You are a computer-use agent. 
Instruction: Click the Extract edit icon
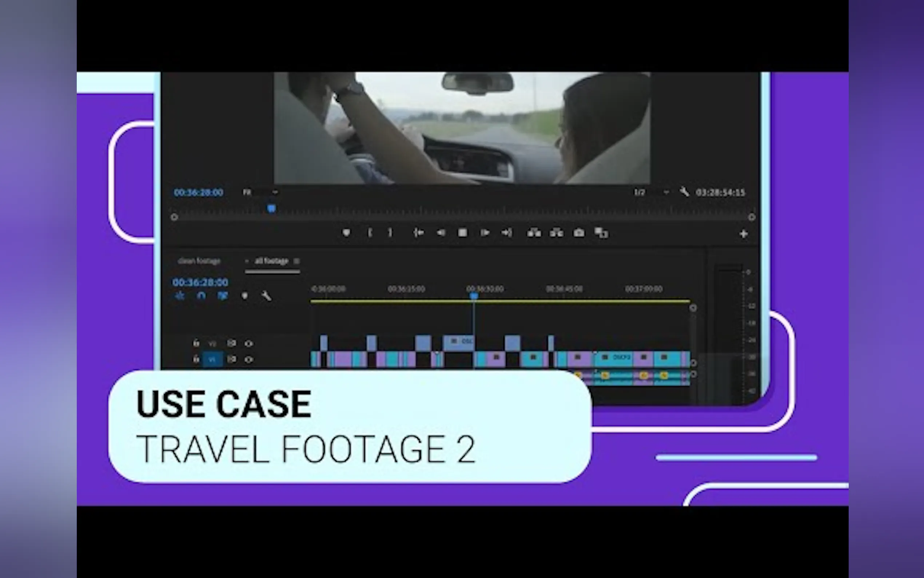pyautogui.click(x=556, y=233)
